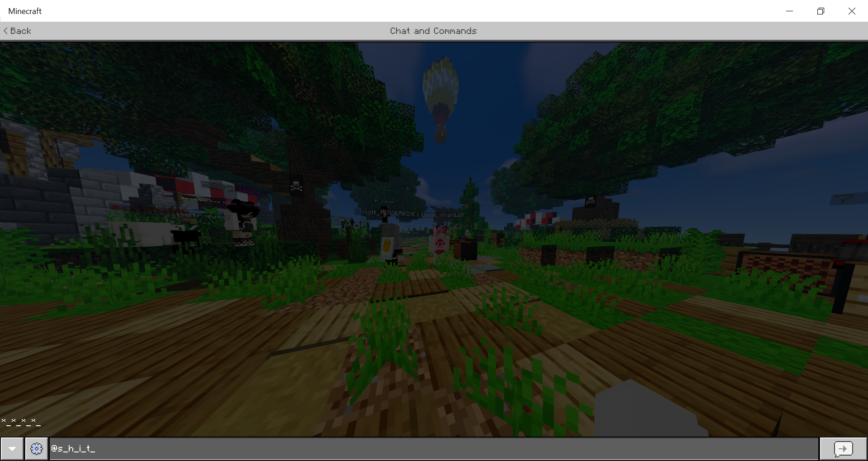Image resolution: width=868 pixels, height=461 pixels.
Task: Minimize the Minecraft window
Action: tap(790, 11)
